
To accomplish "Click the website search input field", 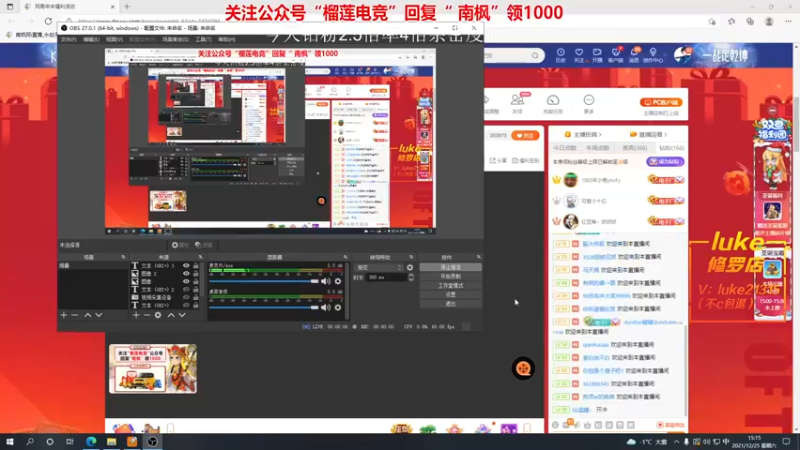I will click(x=508, y=55).
